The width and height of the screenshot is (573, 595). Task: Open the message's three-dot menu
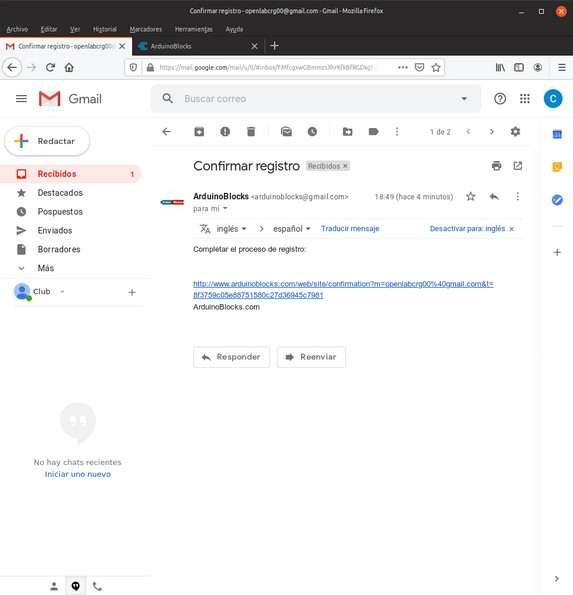(518, 197)
